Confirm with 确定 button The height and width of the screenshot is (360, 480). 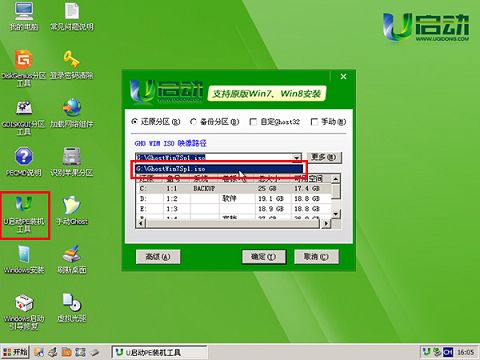(264, 257)
